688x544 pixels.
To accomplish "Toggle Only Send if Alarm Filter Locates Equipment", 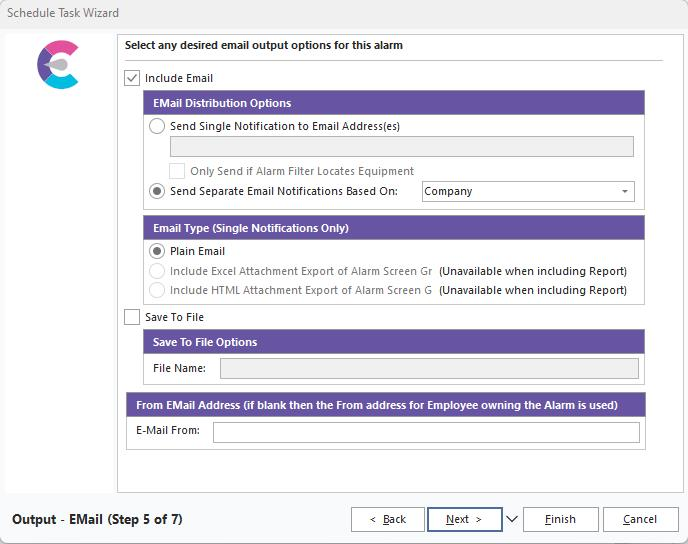I will point(177,171).
